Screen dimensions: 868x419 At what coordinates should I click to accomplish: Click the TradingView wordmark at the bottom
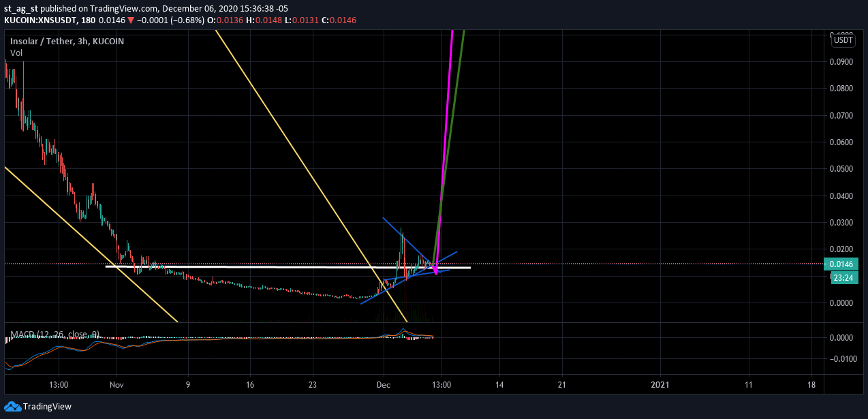47,407
